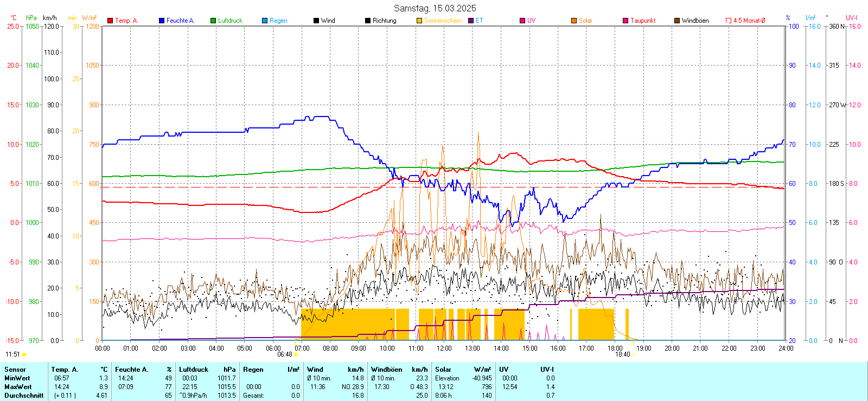868x401 pixels.
Task: Click the MaxWert row label
Action: click(x=18, y=387)
